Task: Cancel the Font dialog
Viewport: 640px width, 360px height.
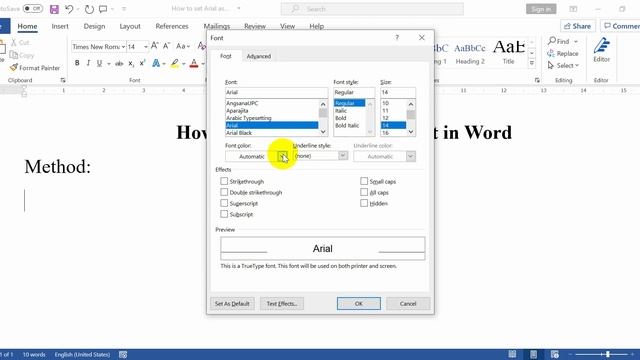Action: [408, 304]
